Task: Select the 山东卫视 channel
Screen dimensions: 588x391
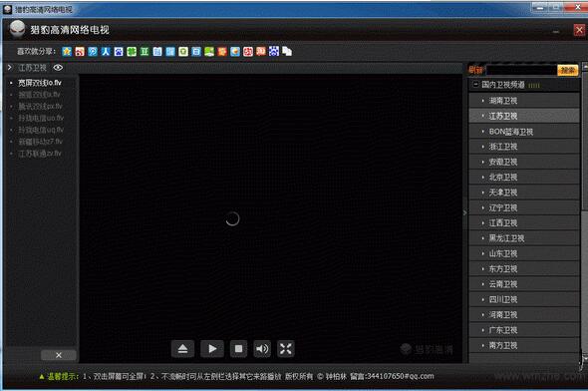Action: 524,253
